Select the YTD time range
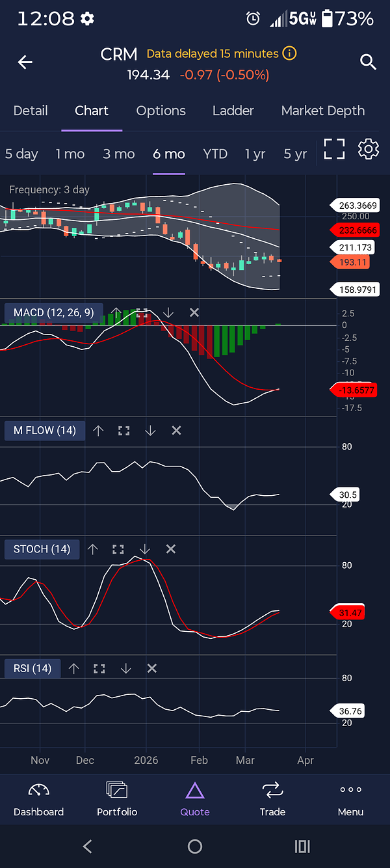 215,154
